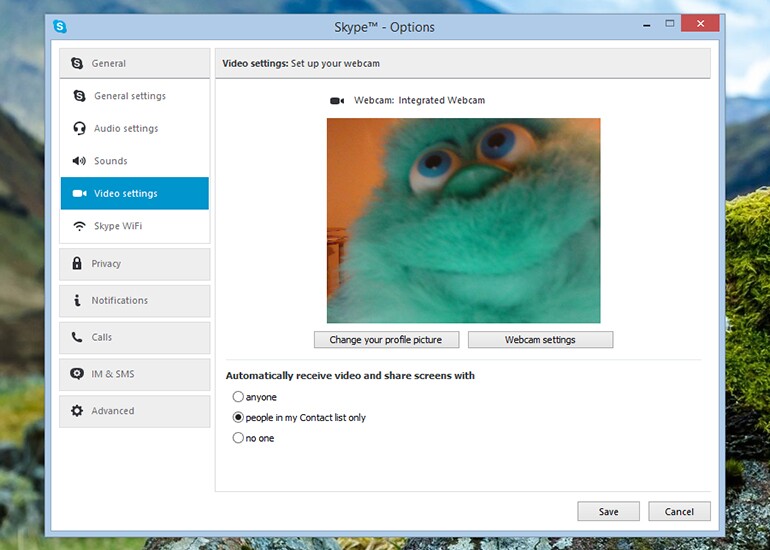Select the Video settings item
Screen dimensions: 770x550
tap(135, 193)
